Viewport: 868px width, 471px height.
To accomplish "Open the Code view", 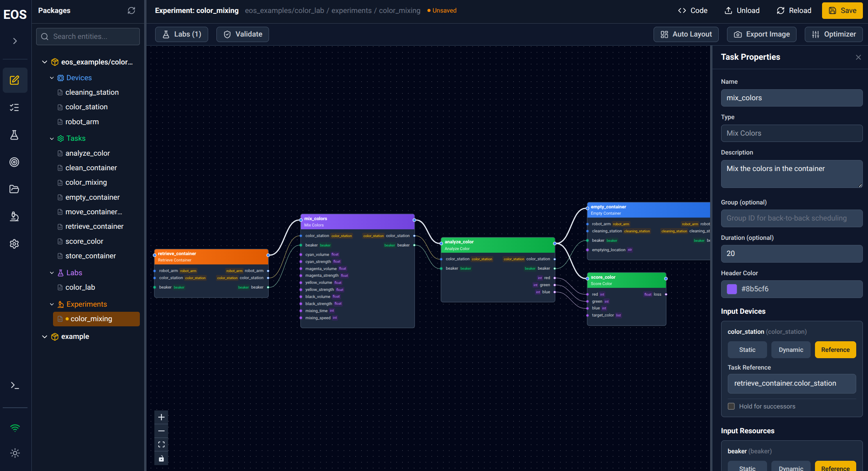I will click(692, 10).
